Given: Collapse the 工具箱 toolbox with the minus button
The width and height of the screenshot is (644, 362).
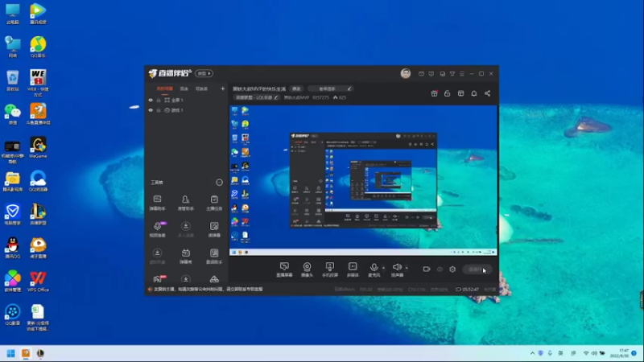Looking at the screenshot, I should [x=219, y=183].
